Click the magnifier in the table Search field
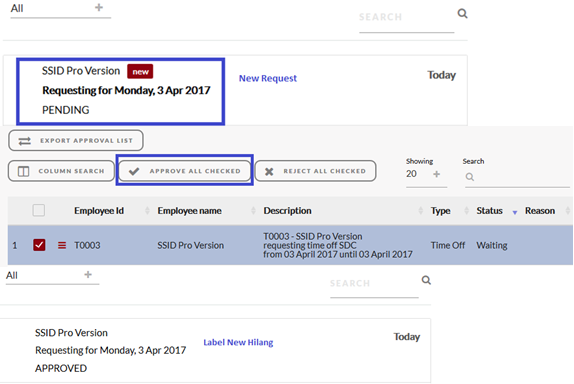 470,177
